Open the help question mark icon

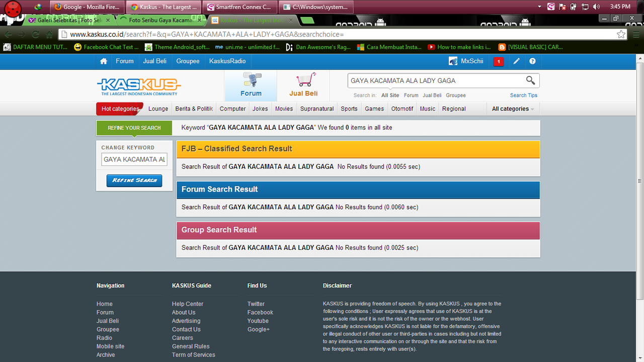532,61
